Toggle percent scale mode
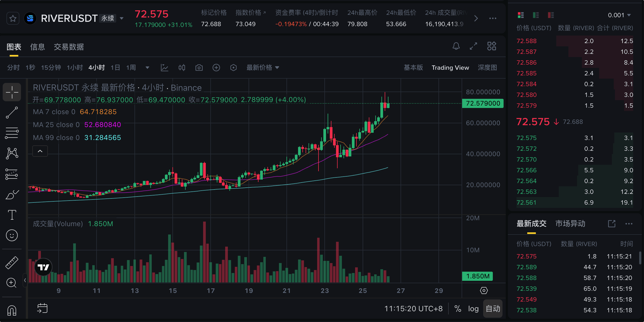Viewport: 644px width, 322px height. 458,309
